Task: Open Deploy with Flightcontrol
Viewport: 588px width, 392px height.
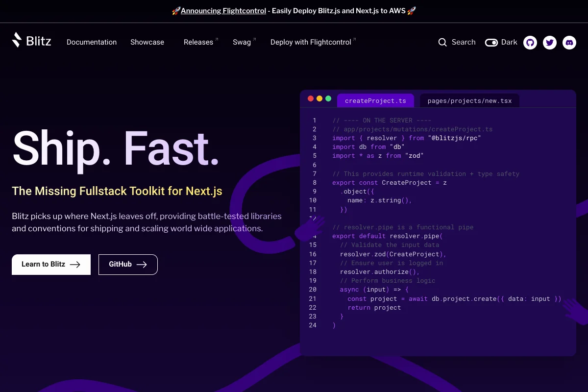Action: tap(310, 42)
